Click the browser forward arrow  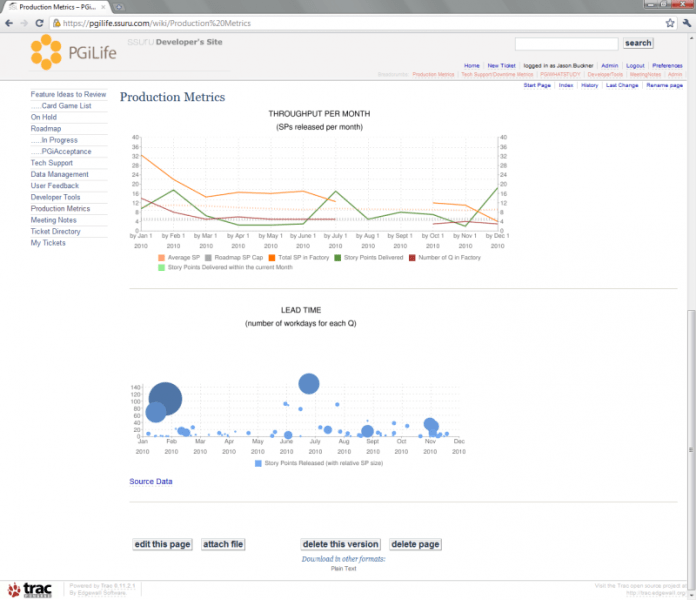point(24,23)
